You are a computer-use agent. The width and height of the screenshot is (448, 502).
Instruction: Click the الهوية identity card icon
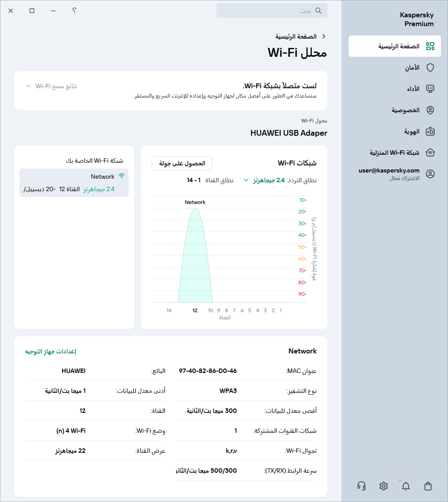point(430,131)
